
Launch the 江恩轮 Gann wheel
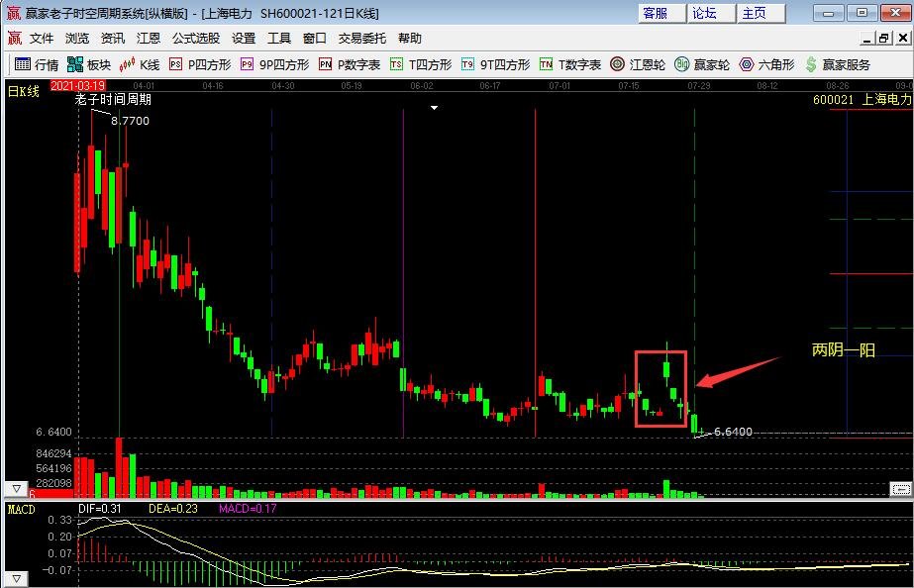638,64
